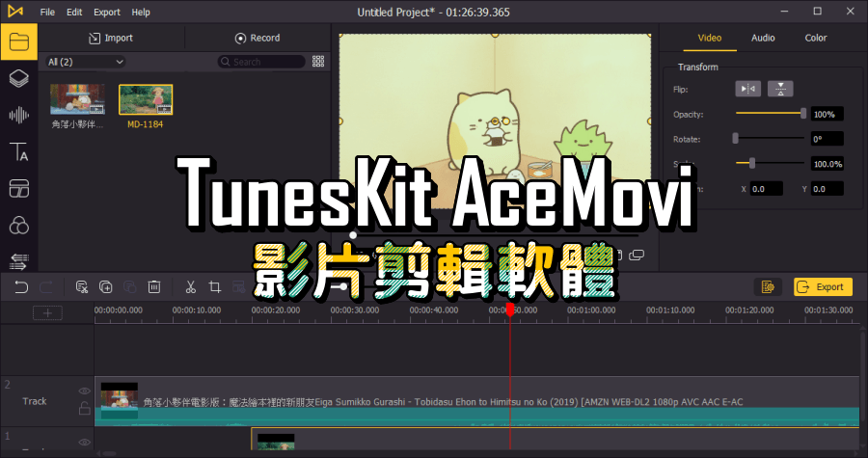The width and height of the screenshot is (868, 458).
Task: Open the Export menu
Action: pyautogui.click(x=107, y=12)
